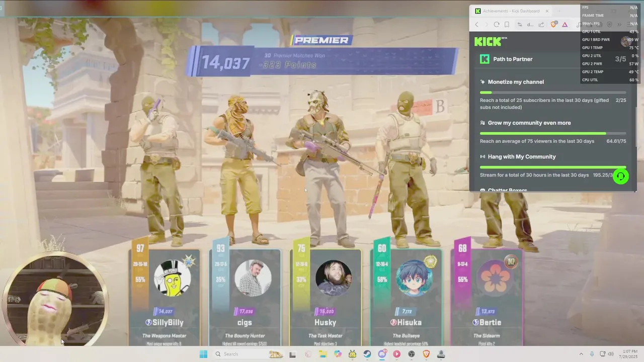
Task: Open the yellow bee-icon app in taskbar
Action: coord(352,354)
